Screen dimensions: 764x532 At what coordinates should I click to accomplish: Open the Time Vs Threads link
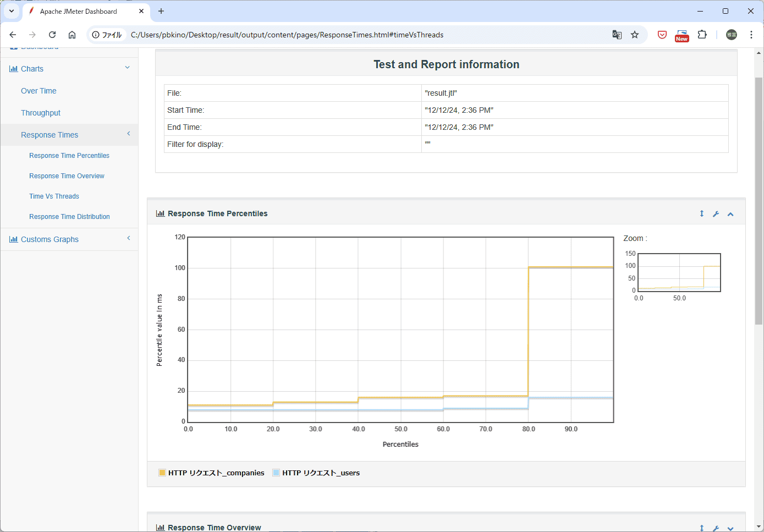tap(54, 196)
